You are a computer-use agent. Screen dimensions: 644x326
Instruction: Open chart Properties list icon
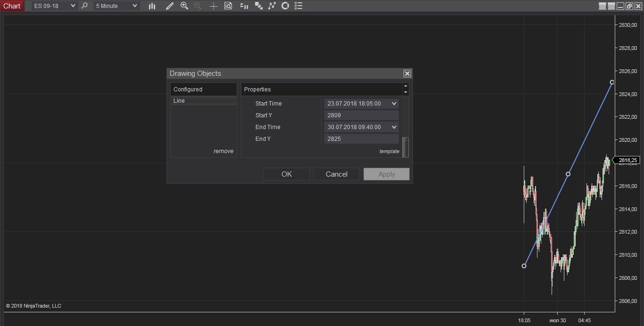coord(298,6)
